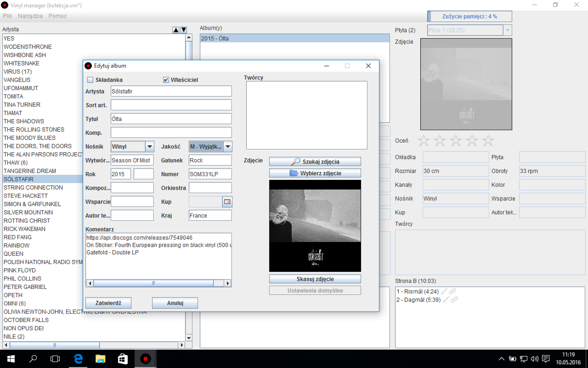This screenshot has width=588, height=368.
Task: Open File Explorer from the taskbar
Action: (x=100, y=359)
